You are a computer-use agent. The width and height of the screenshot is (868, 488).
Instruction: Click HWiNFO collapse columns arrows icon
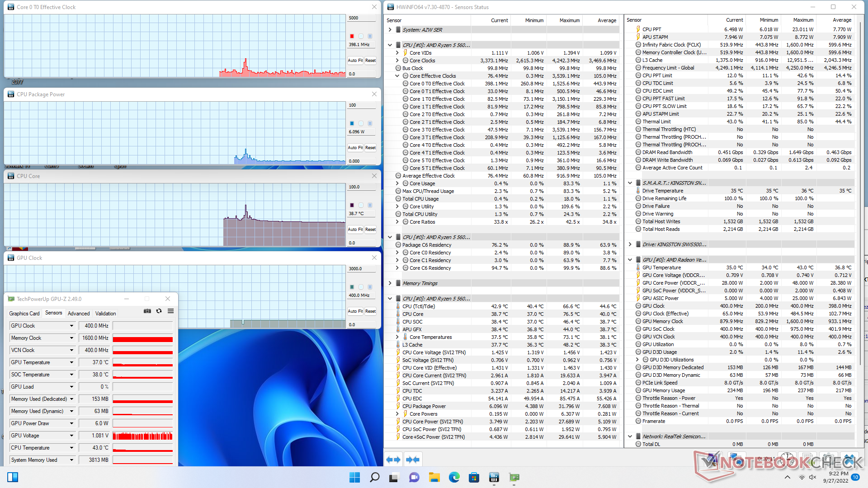tap(412, 460)
